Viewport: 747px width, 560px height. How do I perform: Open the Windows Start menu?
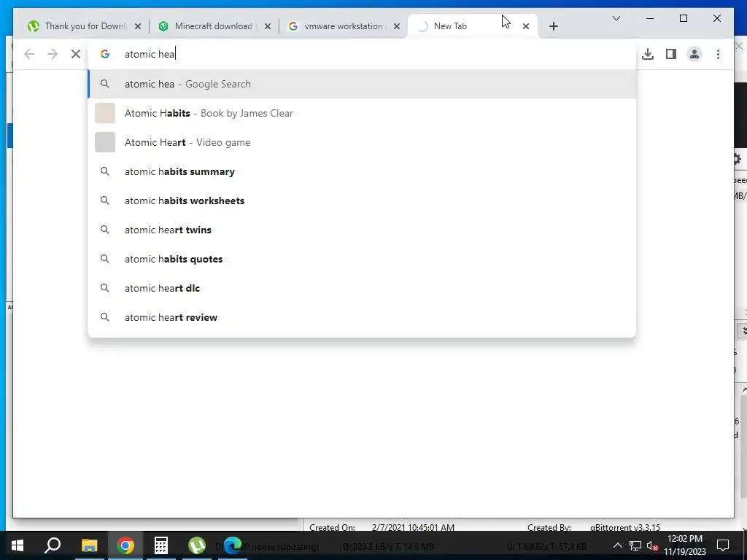click(x=18, y=545)
